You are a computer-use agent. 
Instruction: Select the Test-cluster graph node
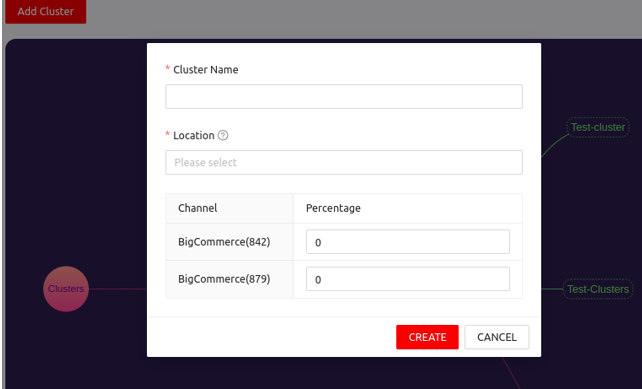click(598, 127)
